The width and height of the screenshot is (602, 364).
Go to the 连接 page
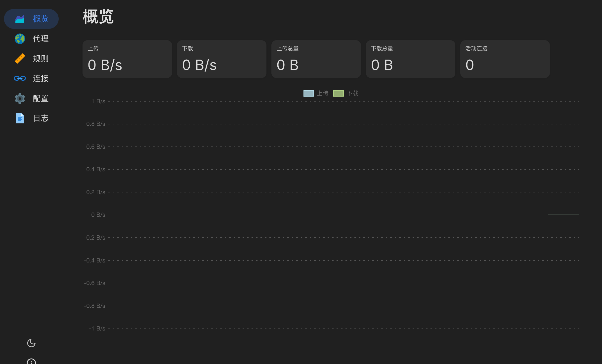click(31, 78)
